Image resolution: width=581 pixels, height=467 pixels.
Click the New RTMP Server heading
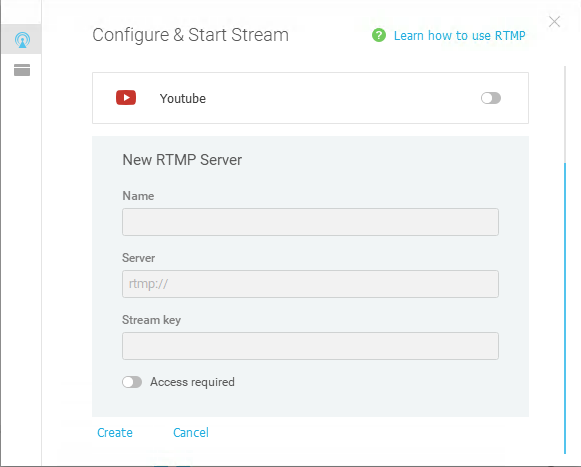click(x=182, y=160)
